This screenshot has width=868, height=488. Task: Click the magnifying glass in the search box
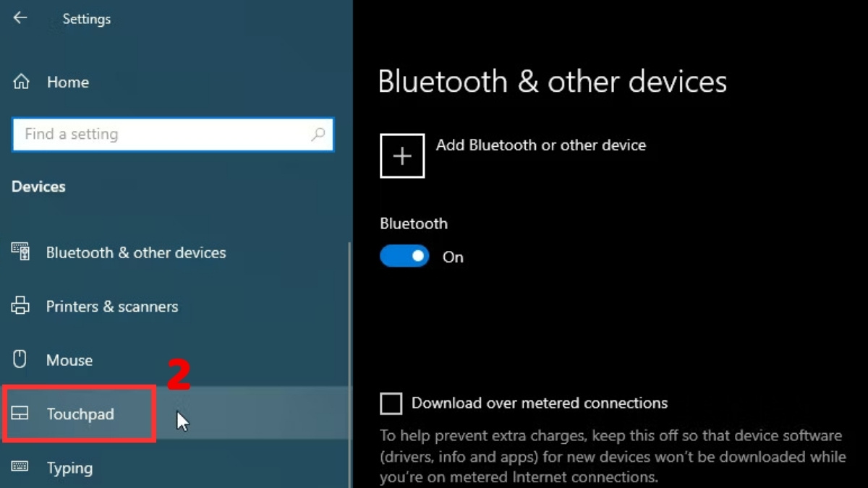click(319, 134)
